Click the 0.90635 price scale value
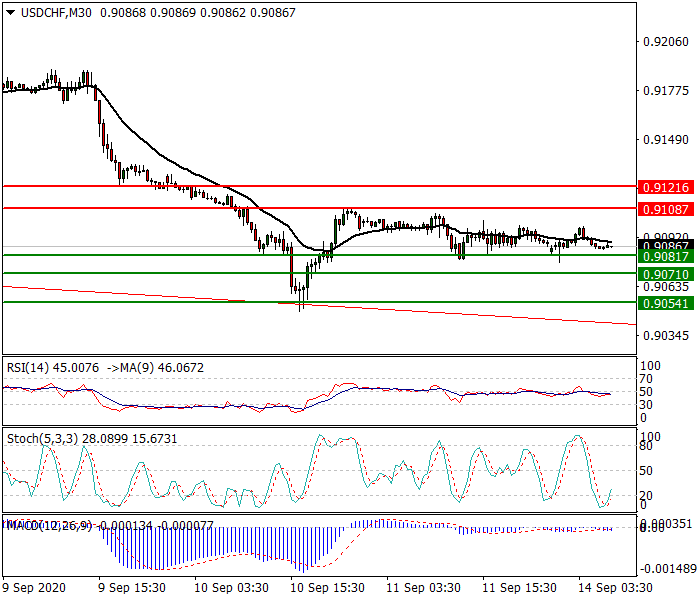The width and height of the screenshot is (700, 600). pos(666,287)
